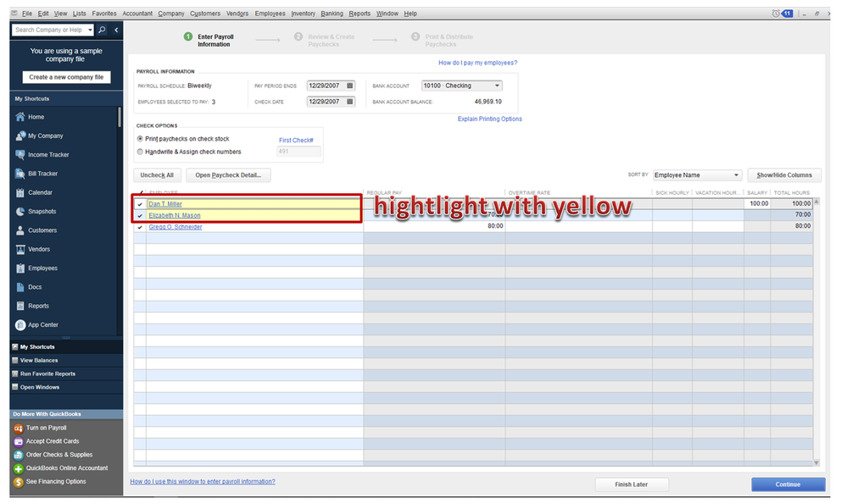The image size is (847, 504).
Task: Open the Employees menu in menu bar
Action: (270, 14)
